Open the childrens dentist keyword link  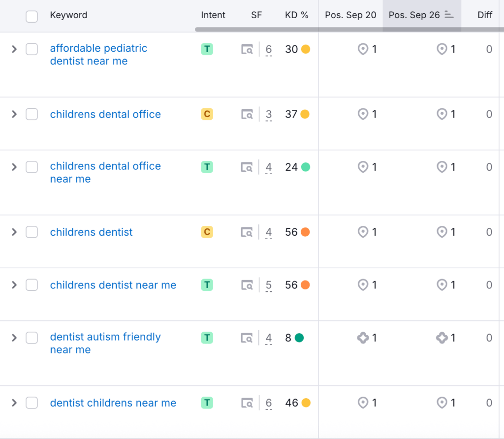(91, 232)
